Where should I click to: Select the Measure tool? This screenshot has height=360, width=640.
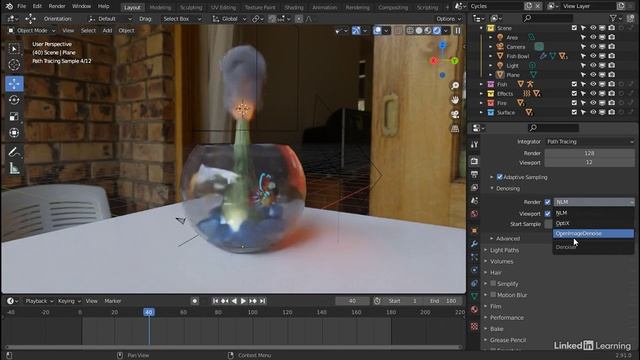(14, 168)
